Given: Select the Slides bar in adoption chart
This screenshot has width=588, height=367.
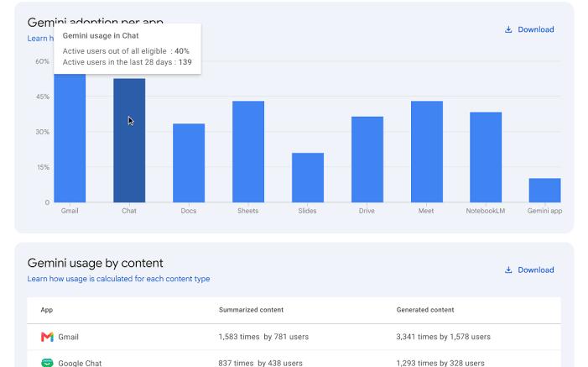Looking at the screenshot, I should [308, 178].
